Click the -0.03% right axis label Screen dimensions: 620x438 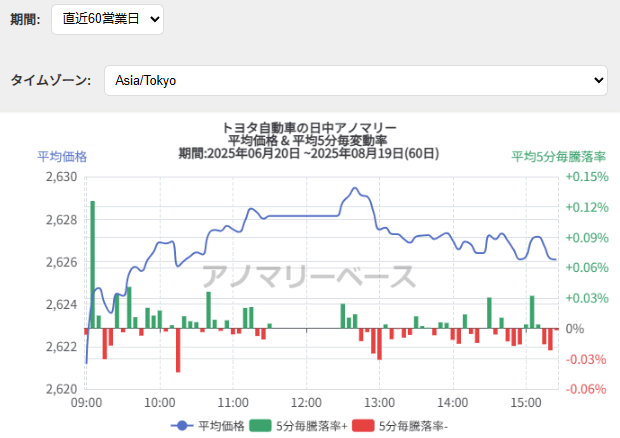point(586,359)
